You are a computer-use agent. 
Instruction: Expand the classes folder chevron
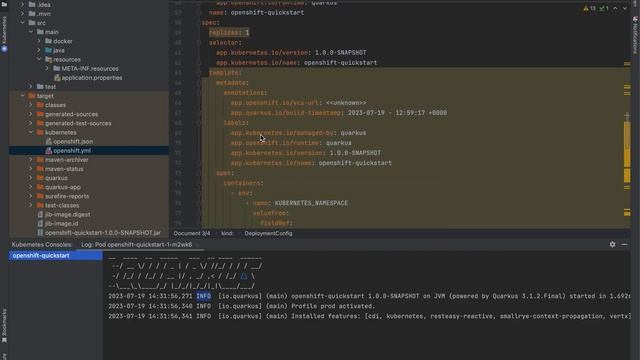pyautogui.click(x=31, y=105)
